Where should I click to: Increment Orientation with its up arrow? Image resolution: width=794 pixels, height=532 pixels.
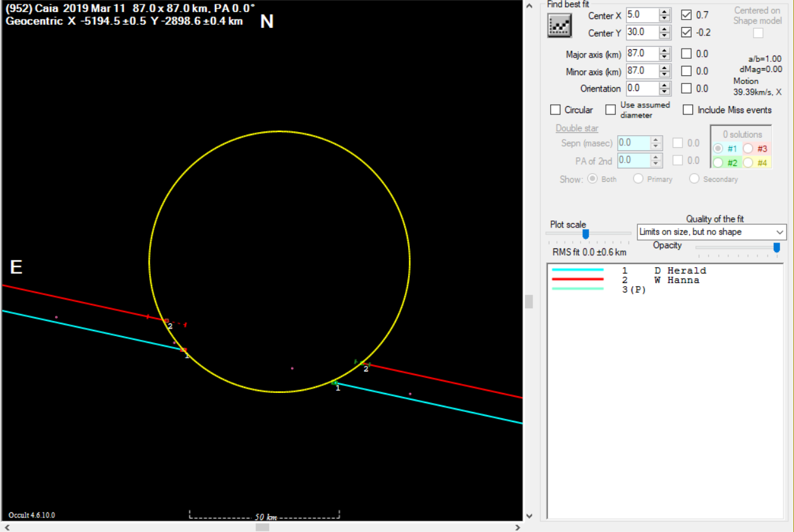[665, 85]
